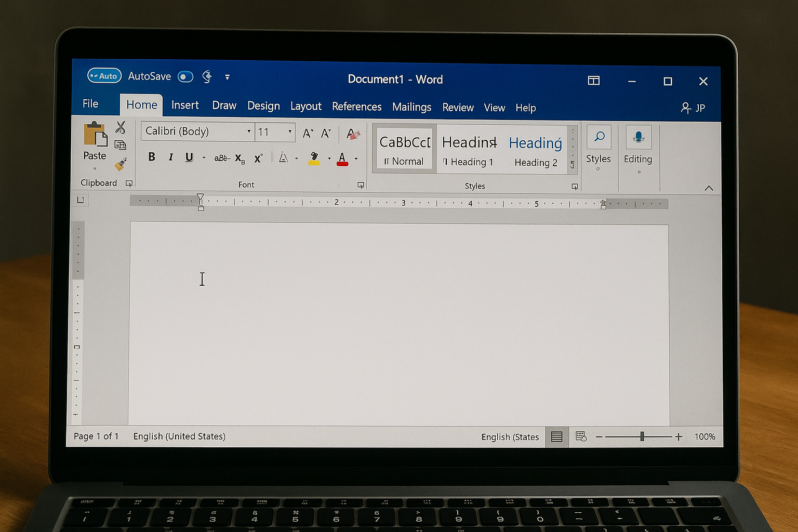Viewport: 798px width, 532px height.
Task: Click the Page 1 of 1 indicator
Action: pos(96,436)
